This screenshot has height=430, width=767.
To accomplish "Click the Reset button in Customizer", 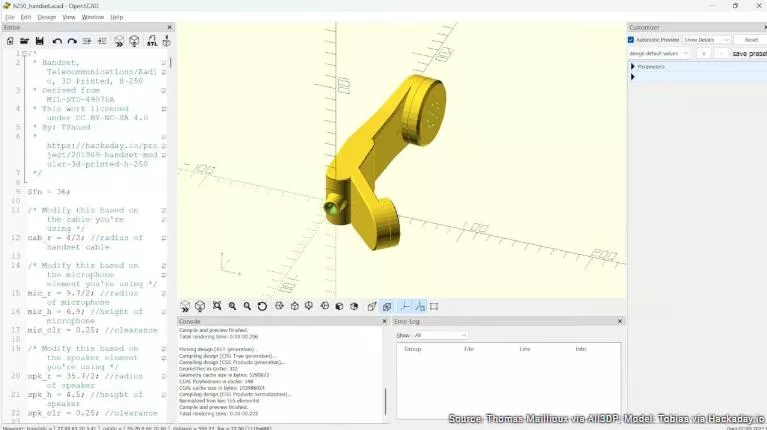I will tap(751, 40).
